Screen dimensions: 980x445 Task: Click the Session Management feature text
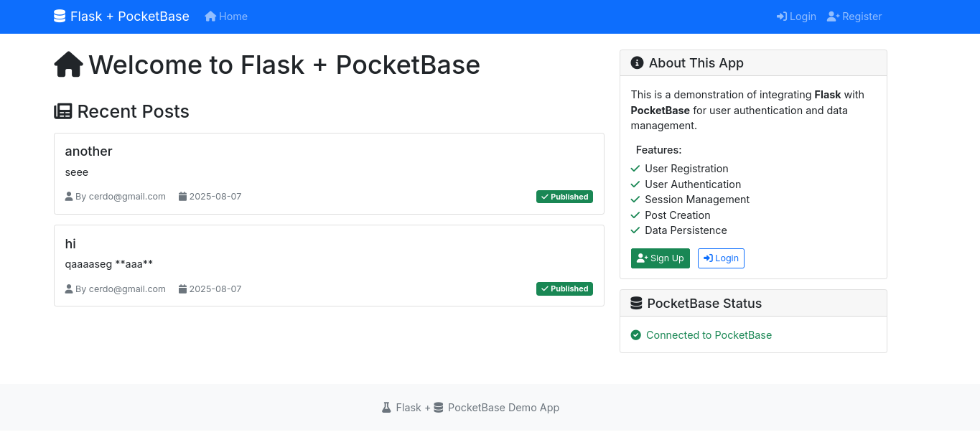697,200
